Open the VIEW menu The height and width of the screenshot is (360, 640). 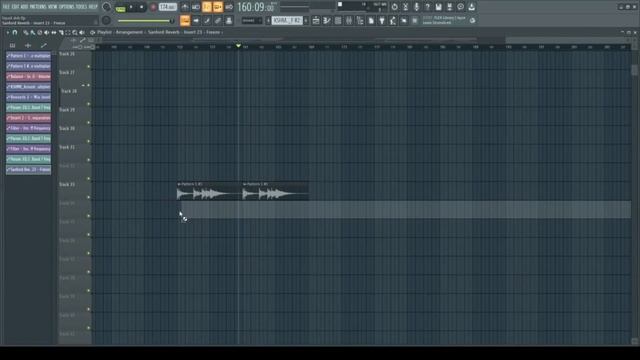52,7
